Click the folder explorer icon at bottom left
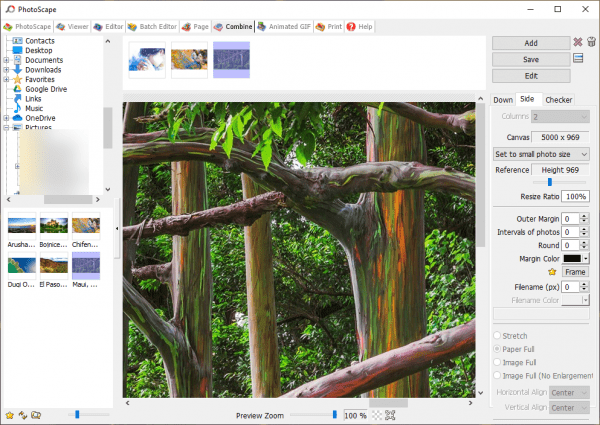 click(x=36, y=415)
